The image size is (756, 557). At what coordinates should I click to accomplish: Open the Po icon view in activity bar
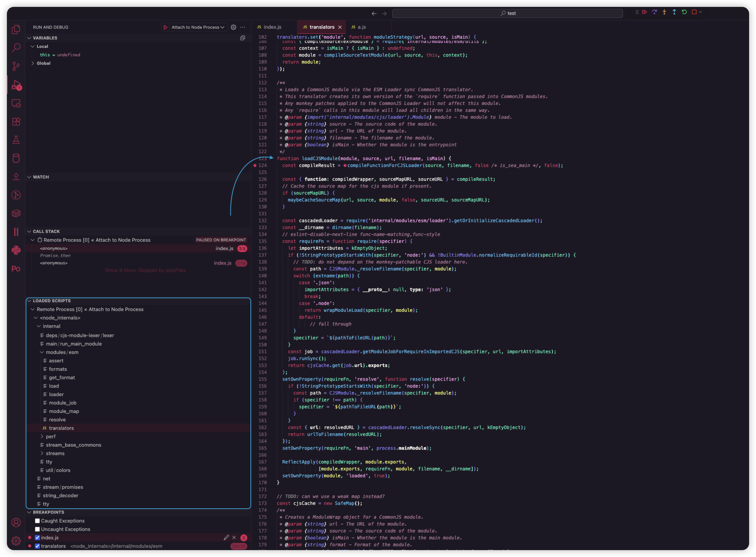coord(16,269)
